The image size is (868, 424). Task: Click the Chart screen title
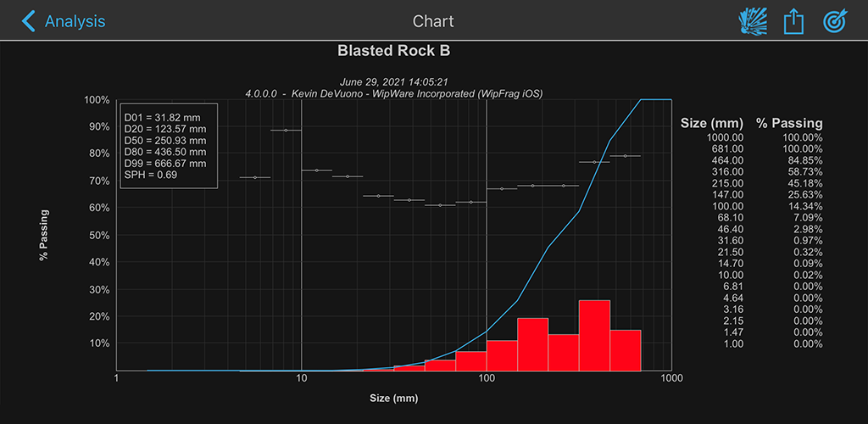433,21
